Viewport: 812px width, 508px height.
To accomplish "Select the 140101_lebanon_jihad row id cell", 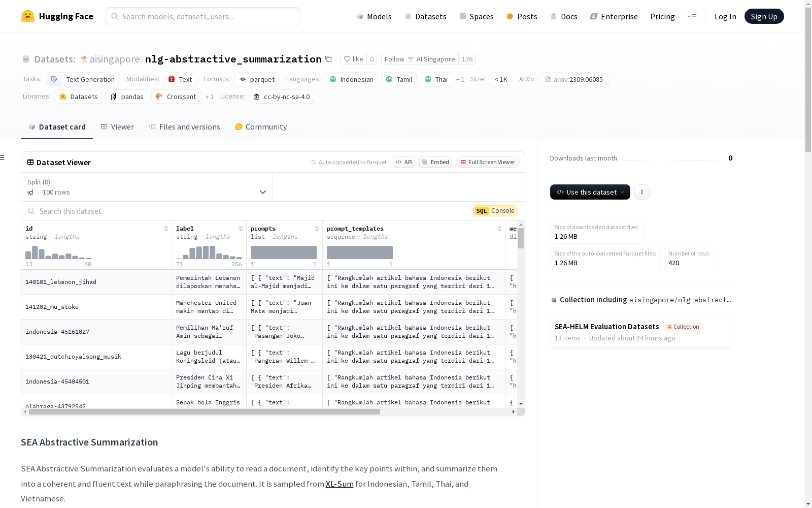I will [96, 282].
